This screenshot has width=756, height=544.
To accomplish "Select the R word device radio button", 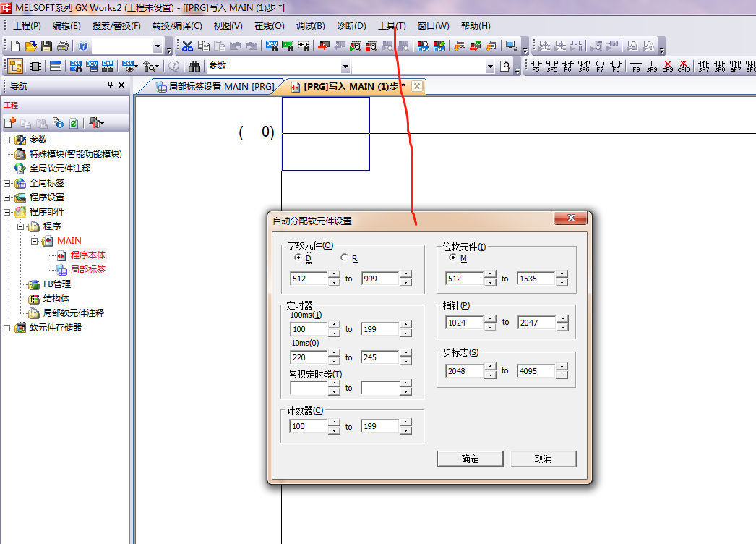I will (x=344, y=258).
